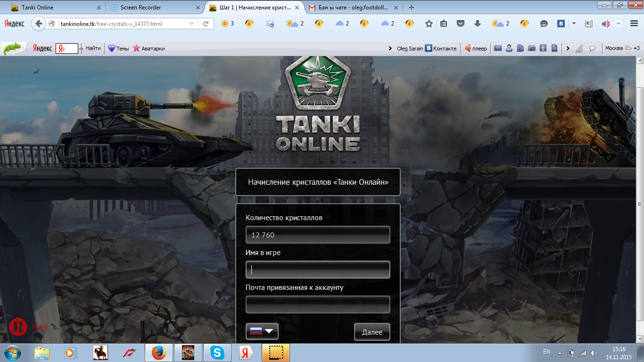The image size is (644, 362).
Task: Click the signal bars icon in the toolbar
Action: 579,48
